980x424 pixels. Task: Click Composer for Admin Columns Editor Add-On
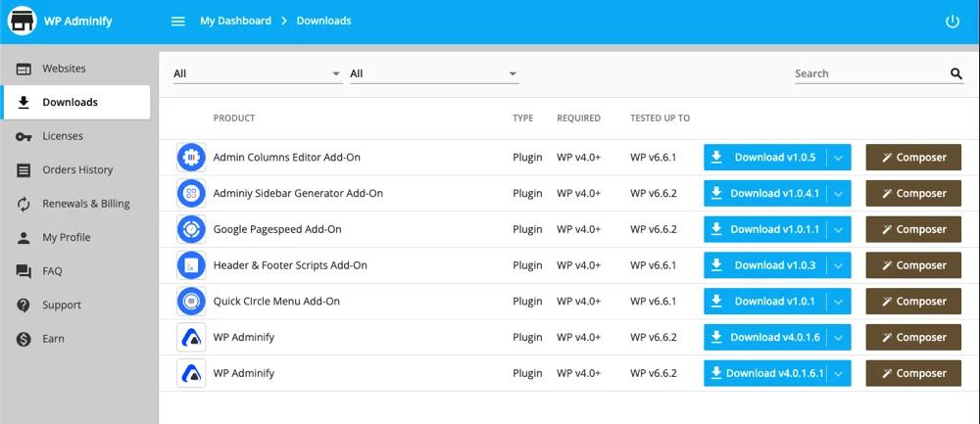913,158
